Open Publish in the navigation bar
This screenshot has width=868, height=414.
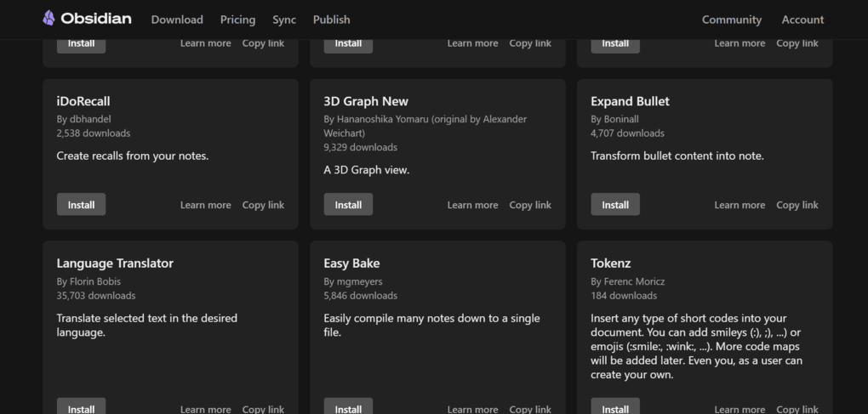pyautogui.click(x=332, y=20)
